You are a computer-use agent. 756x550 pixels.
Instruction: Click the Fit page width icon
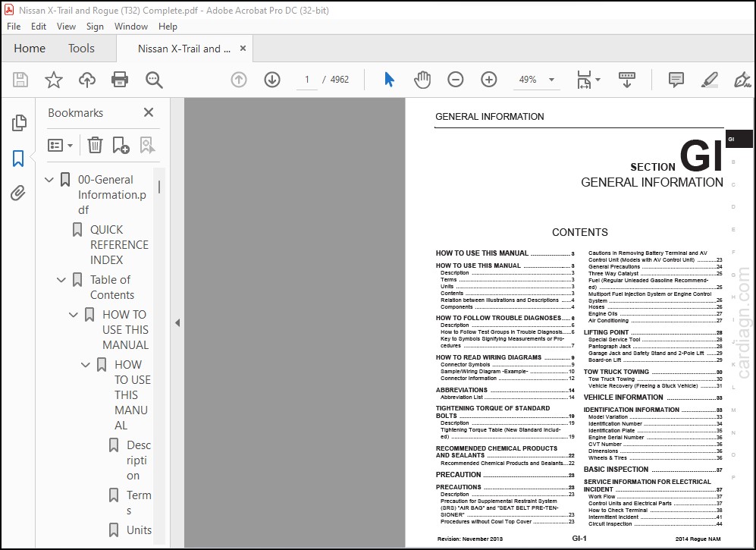[584, 80]
